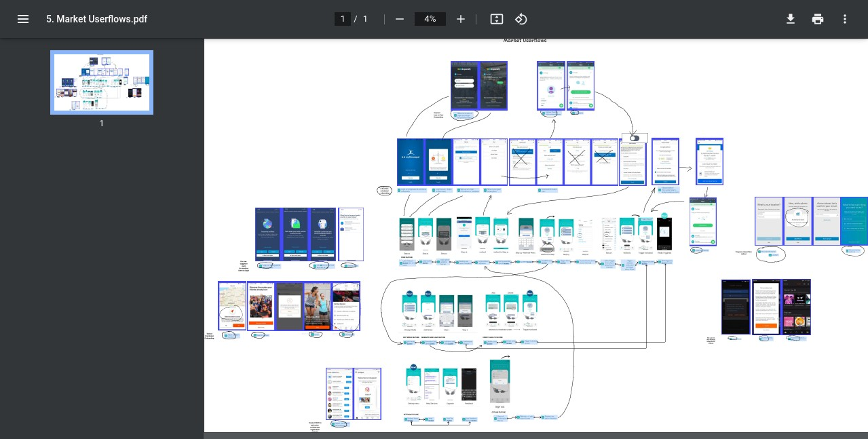868x439 pixels.
Task: Click the map screen mockup in the flowchart
Action: [232, 306]
